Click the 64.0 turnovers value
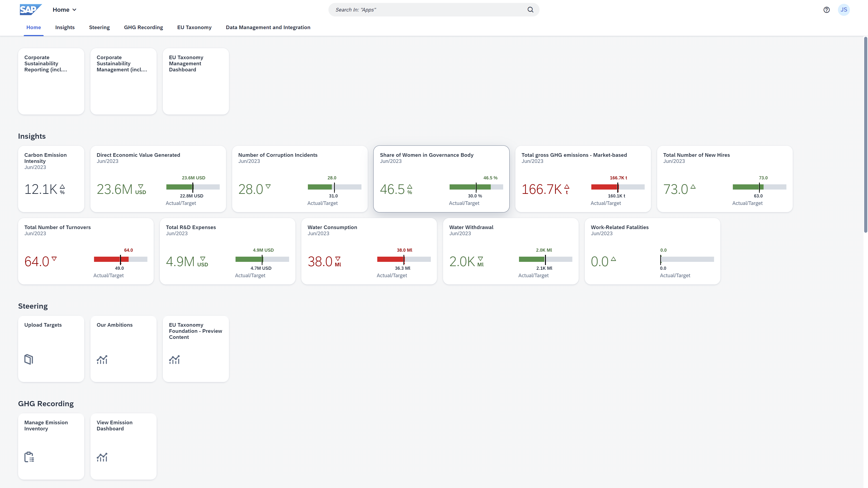Viewport: 868px width, 488px height. (x=37, y=262)
